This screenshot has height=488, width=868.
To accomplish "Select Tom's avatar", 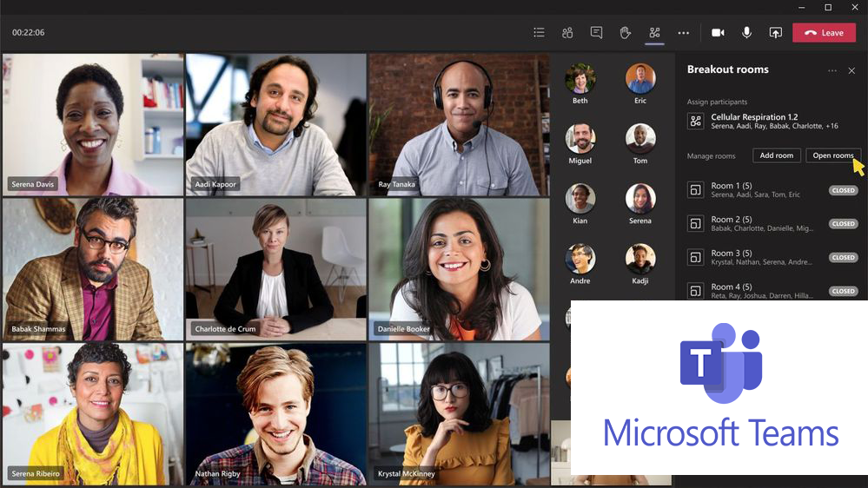I will click(x=640, y=138).
